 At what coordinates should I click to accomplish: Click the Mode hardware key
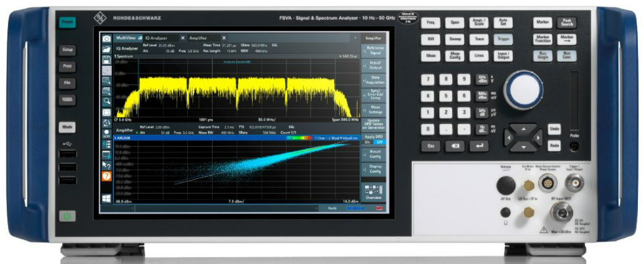[x=67, y=127]
